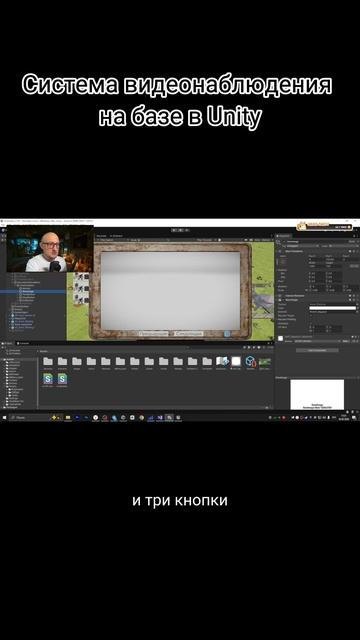Click the left button under the framed screen

click(153, 333)
